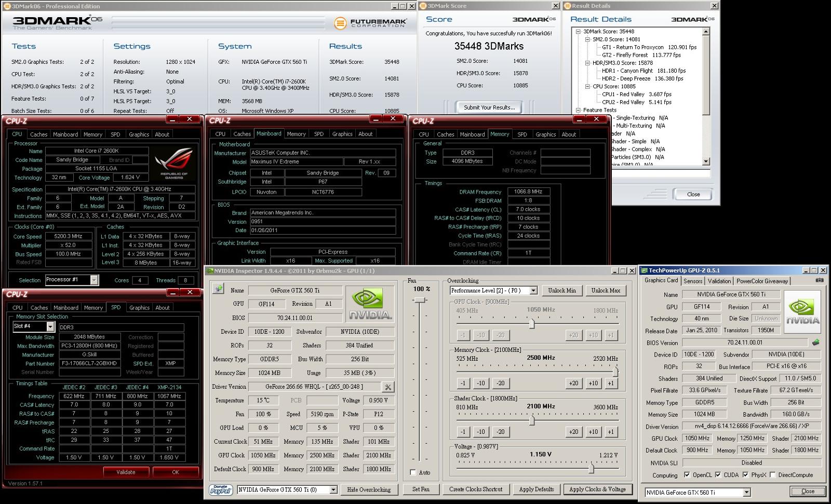Image resolution: width=831 pixels, height=504 pixels.
Task: Click Create Clocks Shortcut button
Action: [x=476, y=489]
